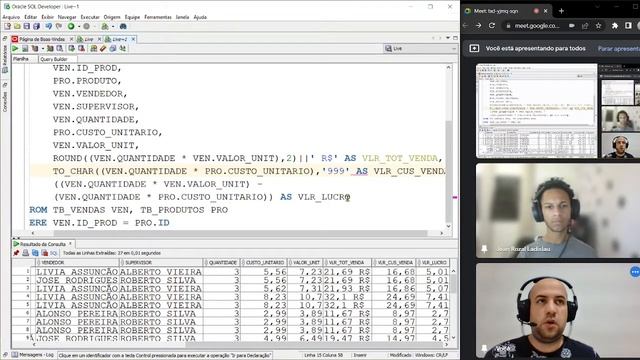Open the Editar menu
The height and width of the screenshot is (360, 640).
pyautogui.click(x=31, y=17)
